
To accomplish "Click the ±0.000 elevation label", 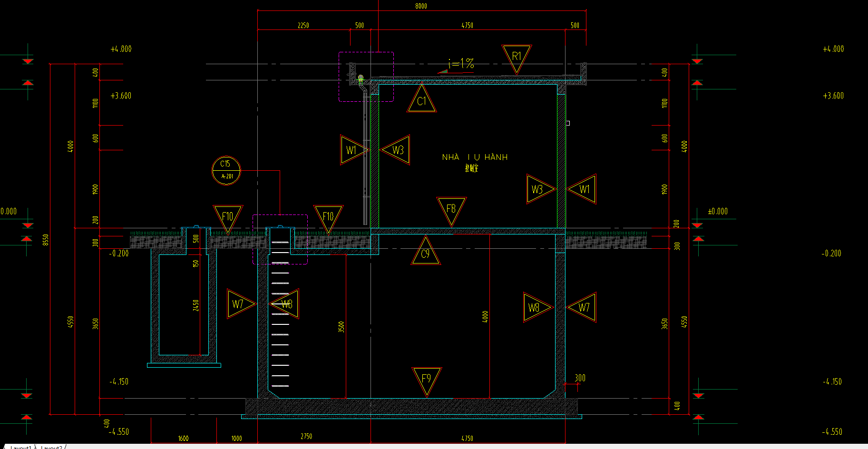I will (x=718, y=211).
